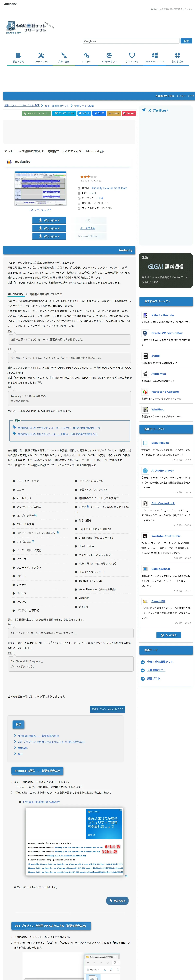
Task: Open the version 3.6.4 link
Action: click(100, 198)
